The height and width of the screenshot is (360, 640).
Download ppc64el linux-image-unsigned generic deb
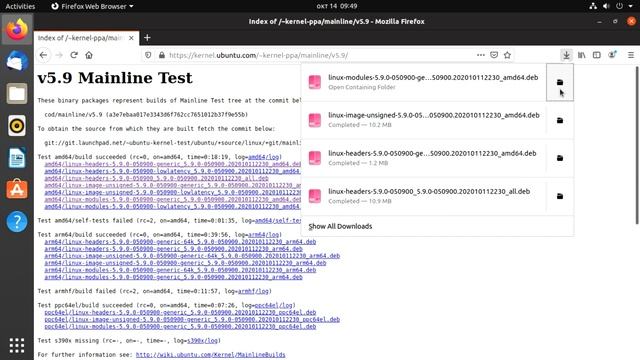coord(192,320)
